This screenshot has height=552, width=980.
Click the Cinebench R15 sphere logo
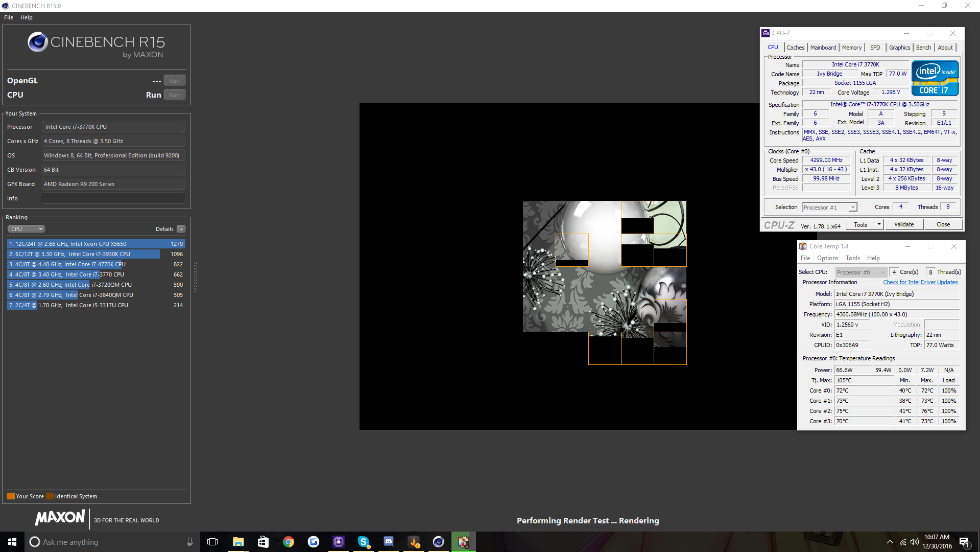click(x=38, y=42)
